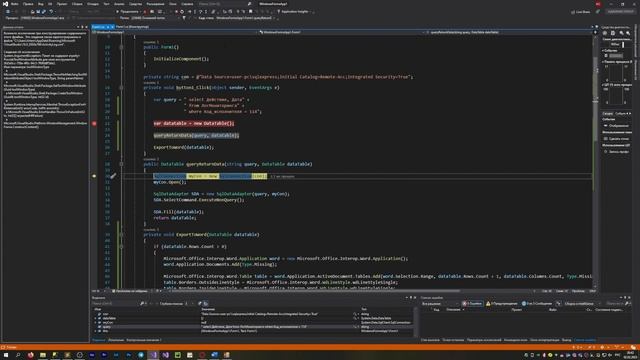Click the second toolbar icon in the diagnostics tools panel

point(613,33)
